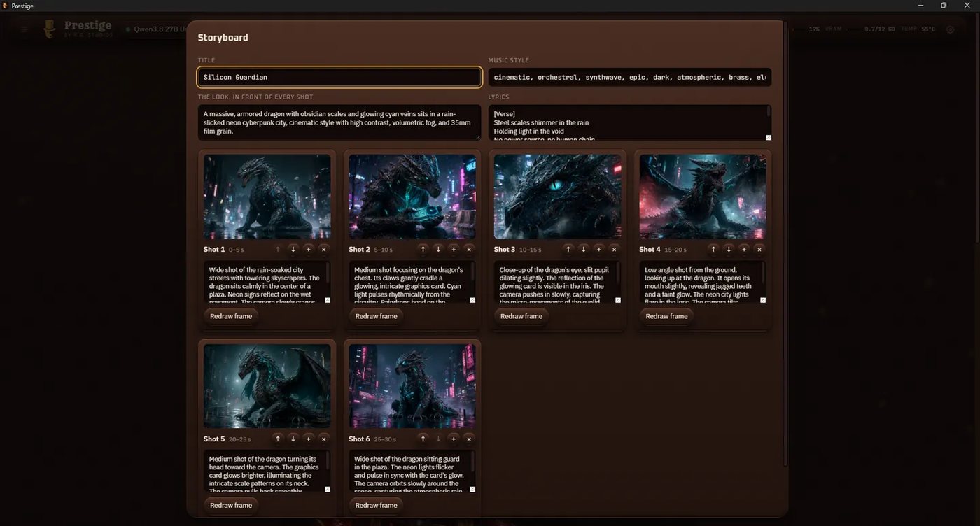Screen dimensions: 980x526
Task: Select the Shot 5 winged dragon thumbnail
Action: tap(267, 386)
